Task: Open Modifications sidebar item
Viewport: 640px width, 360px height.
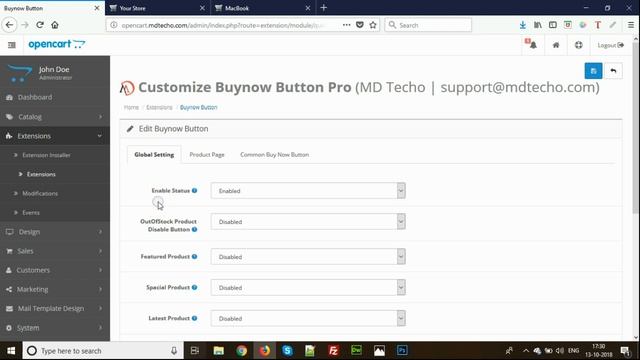Action: pos(55,193)
